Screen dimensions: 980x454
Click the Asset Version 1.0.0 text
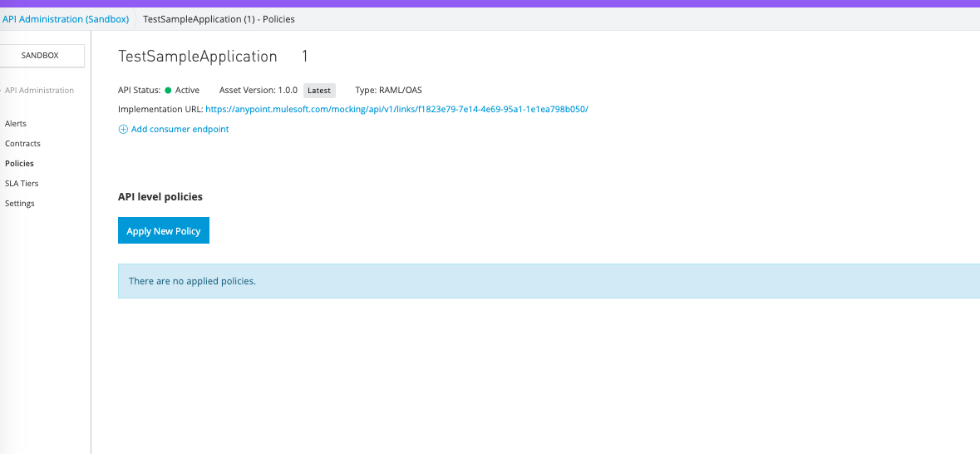258,91
